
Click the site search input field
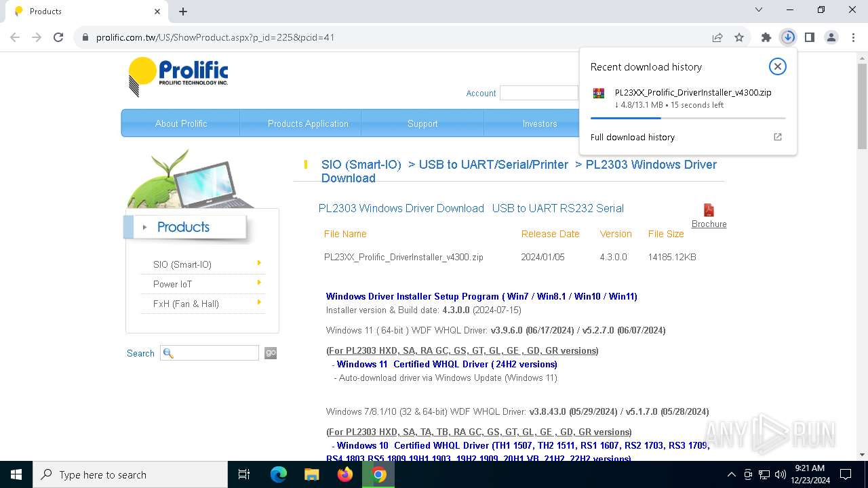(210, 353)
